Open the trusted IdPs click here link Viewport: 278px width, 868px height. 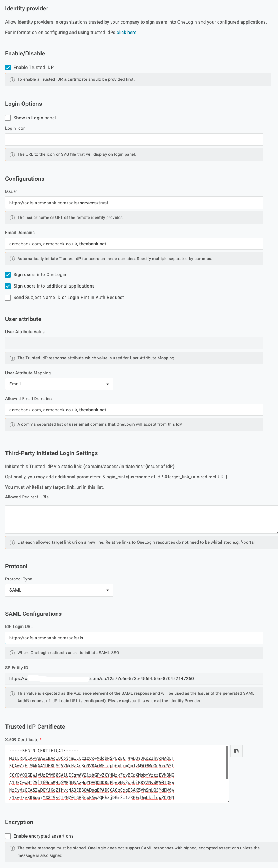pos(127,32)
